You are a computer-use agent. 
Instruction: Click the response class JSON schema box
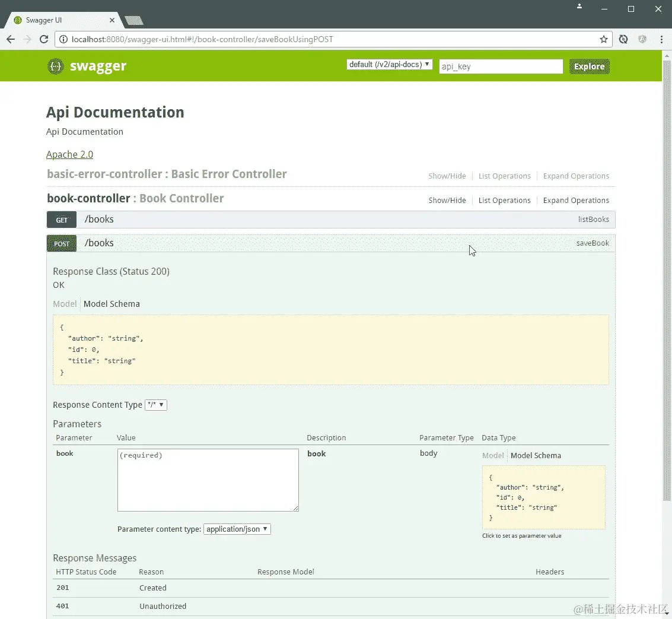(x=331, y=350)
